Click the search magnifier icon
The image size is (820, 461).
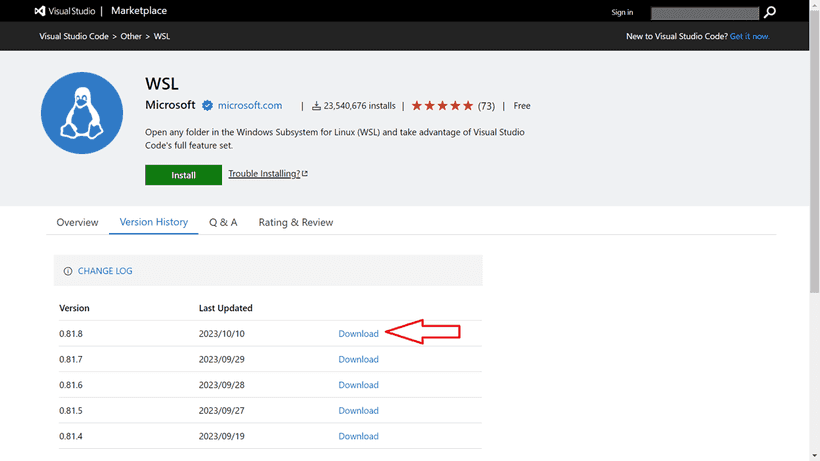(x=770, y=12)
